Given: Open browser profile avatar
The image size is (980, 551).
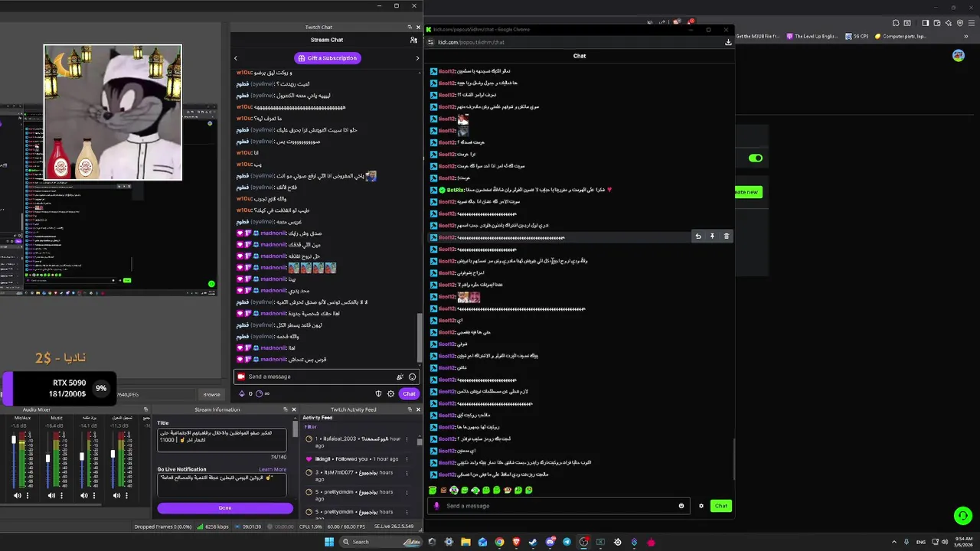Looking at the screenshot, I should pos(958,56).
